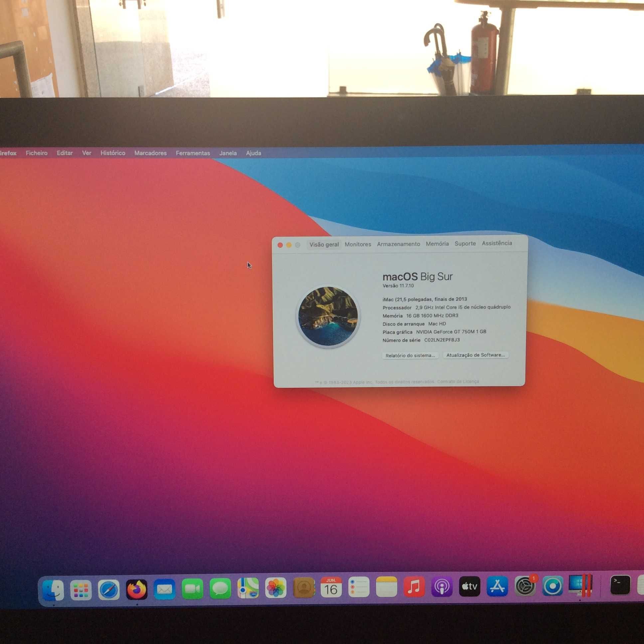Screen dimensions: 644x644
Task: Click the serial number C02LN2EPF8J3
Action: 442,340
